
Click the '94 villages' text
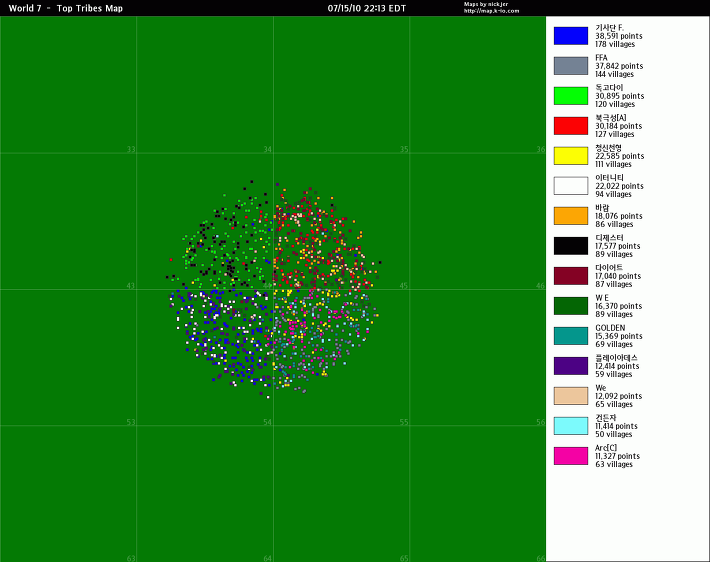pyautogui.click(x=613, y=194)
